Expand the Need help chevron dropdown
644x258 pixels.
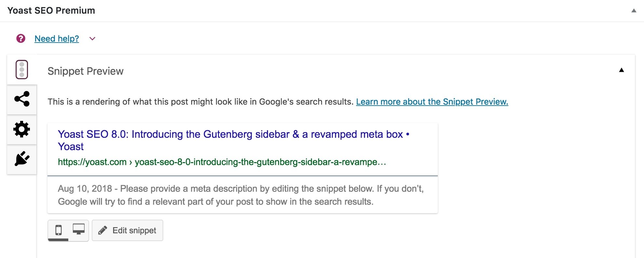click(92, 39)
